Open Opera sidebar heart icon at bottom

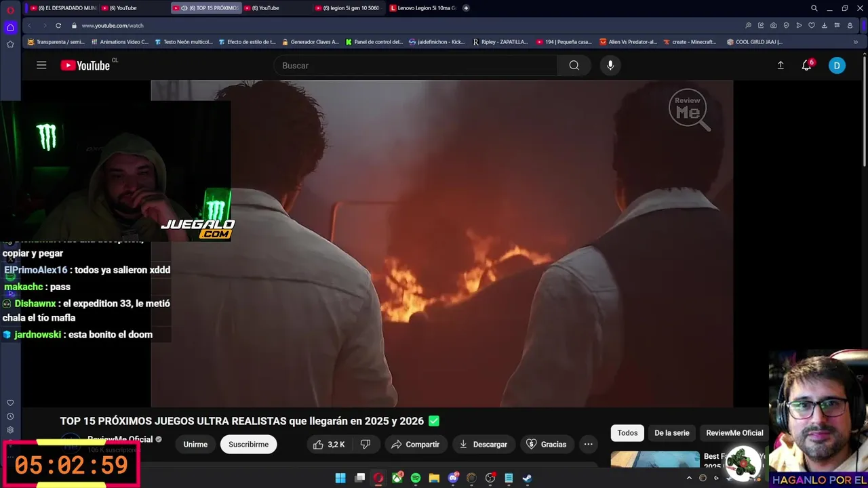click(x=10, y=403)
